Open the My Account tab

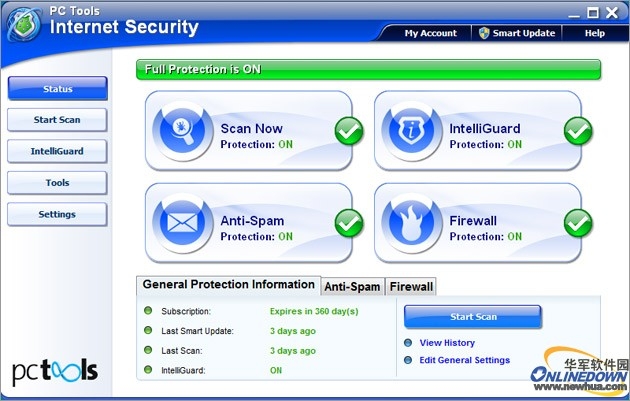[430, 33]
